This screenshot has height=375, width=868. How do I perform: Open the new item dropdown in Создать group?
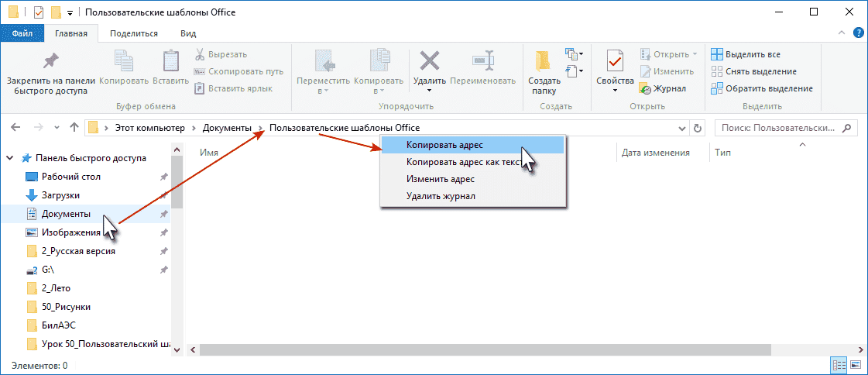click(574, 54)
